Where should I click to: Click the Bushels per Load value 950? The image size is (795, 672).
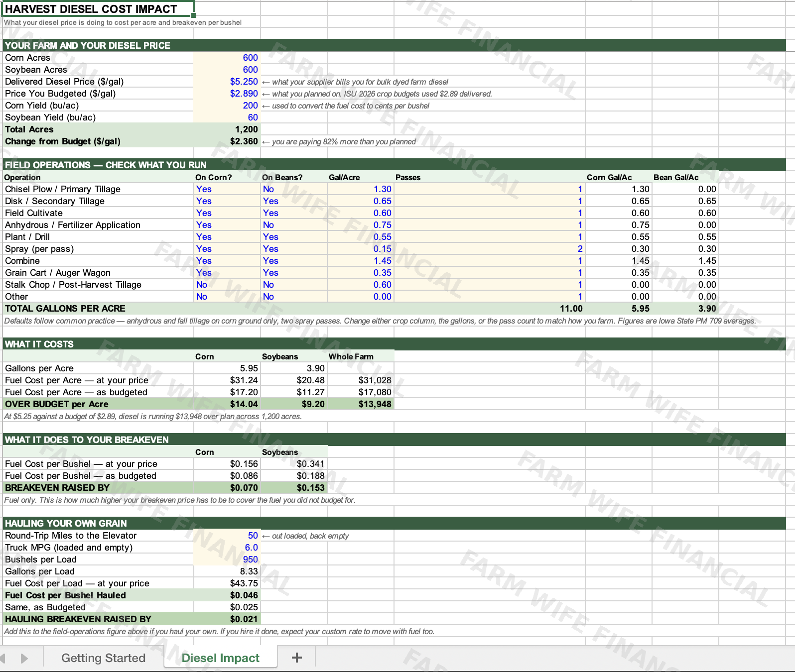227,560
